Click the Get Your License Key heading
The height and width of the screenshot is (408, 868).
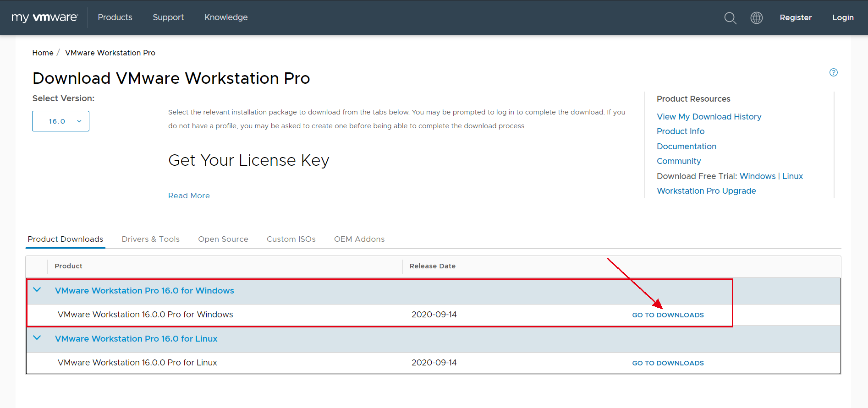click(249, 161)
